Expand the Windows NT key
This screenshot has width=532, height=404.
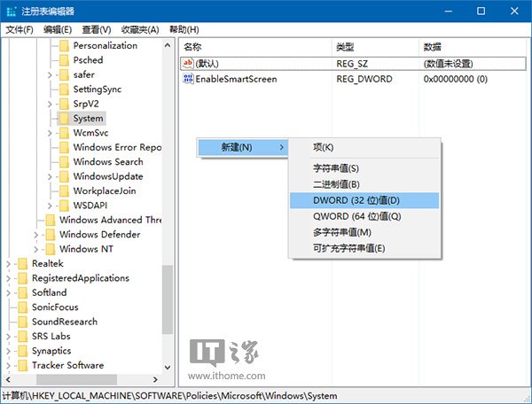coord(36,250)
